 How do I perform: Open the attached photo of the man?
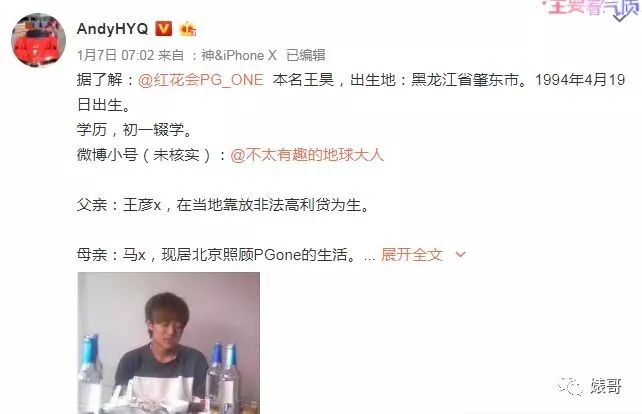point(169,343)
